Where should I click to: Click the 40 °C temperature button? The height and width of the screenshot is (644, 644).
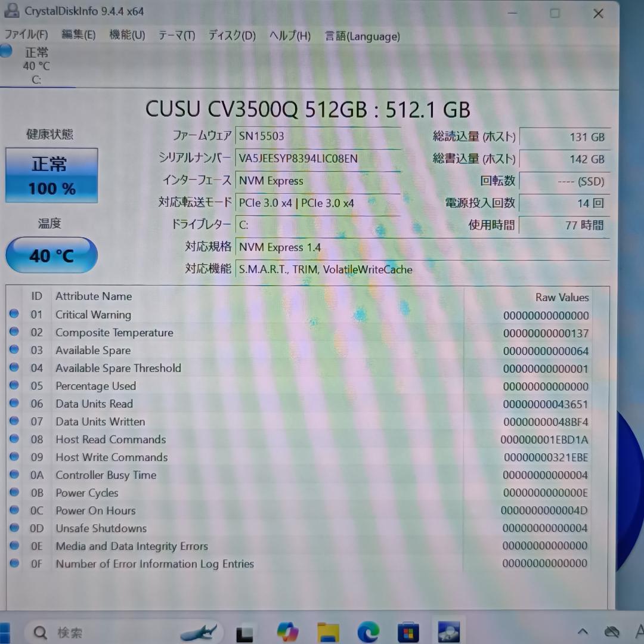coord(52,255)
